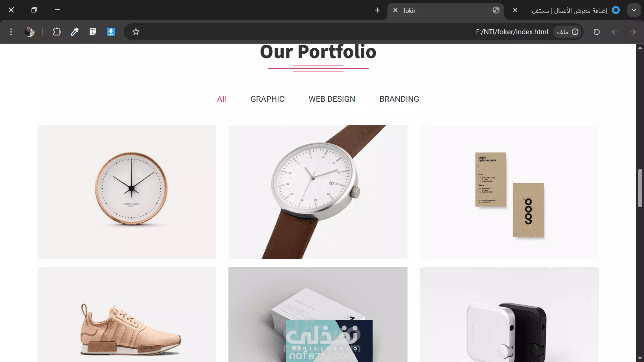Viewport: 644px width, 362px height.
Task: Close the fokir tab
Action: click(x=395, y=10)
